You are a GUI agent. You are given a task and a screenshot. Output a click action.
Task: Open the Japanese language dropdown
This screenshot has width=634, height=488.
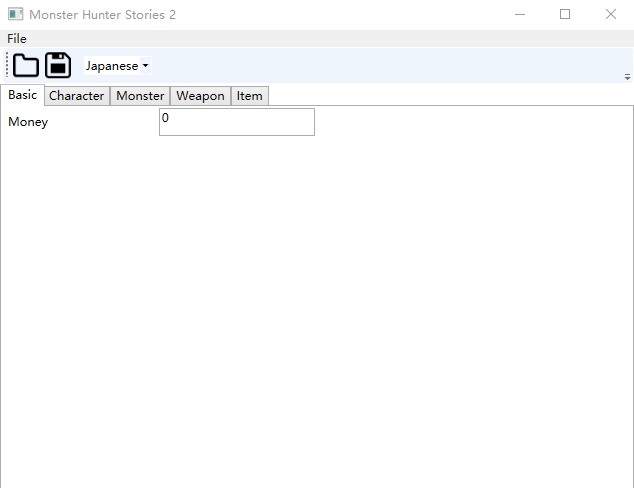[118, 65]
